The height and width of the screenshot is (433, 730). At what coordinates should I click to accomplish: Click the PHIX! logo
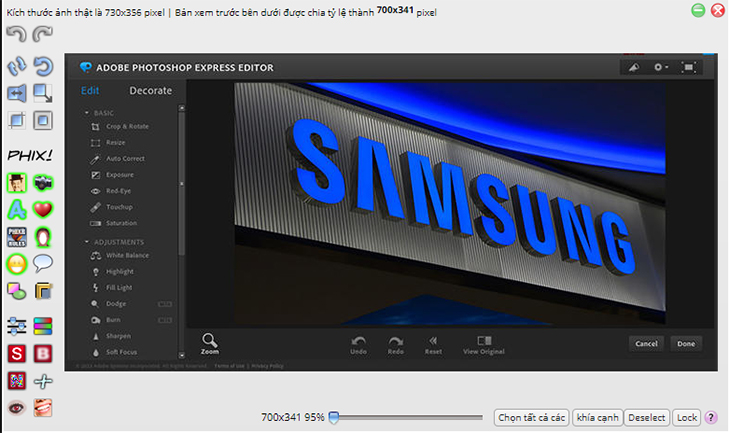tap(30, 156)
